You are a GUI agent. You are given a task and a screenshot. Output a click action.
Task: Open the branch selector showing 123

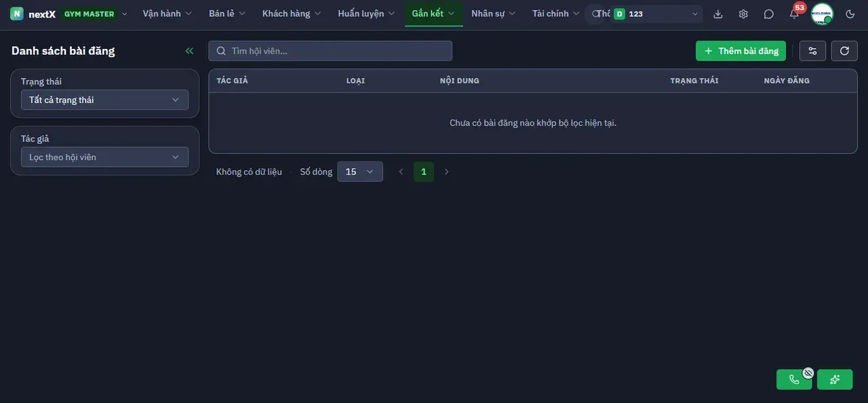[x=656, y=14]
